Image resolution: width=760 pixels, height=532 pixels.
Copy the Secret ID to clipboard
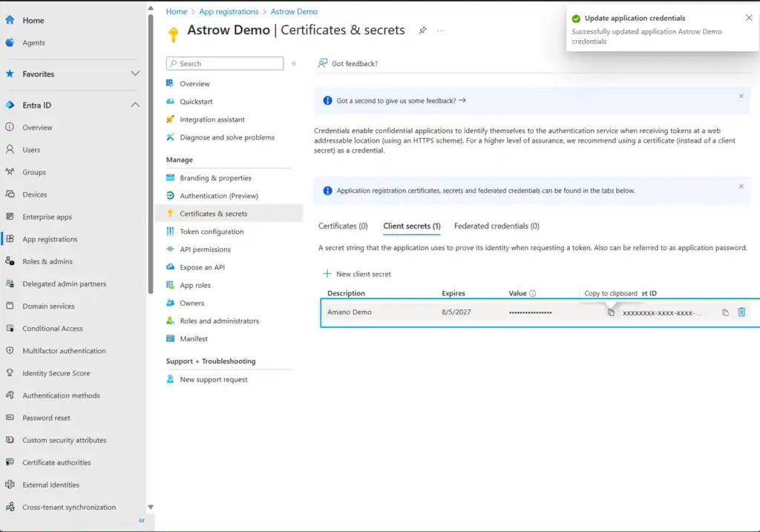click(x=725, y=312)
